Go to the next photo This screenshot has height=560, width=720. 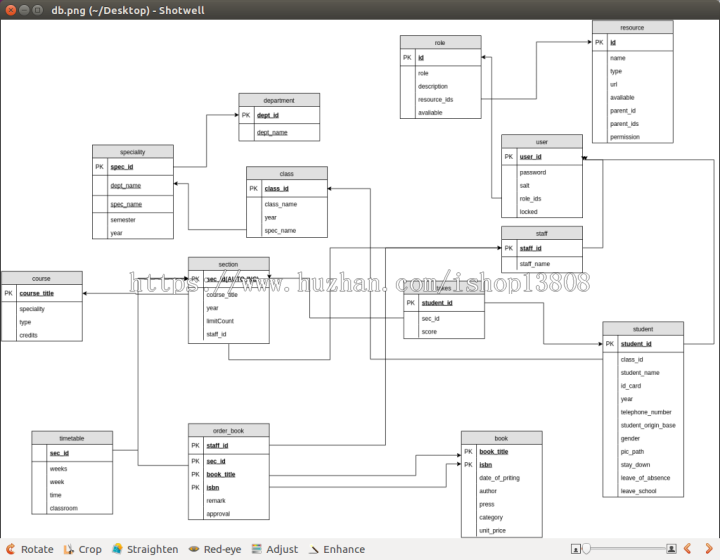707,549
